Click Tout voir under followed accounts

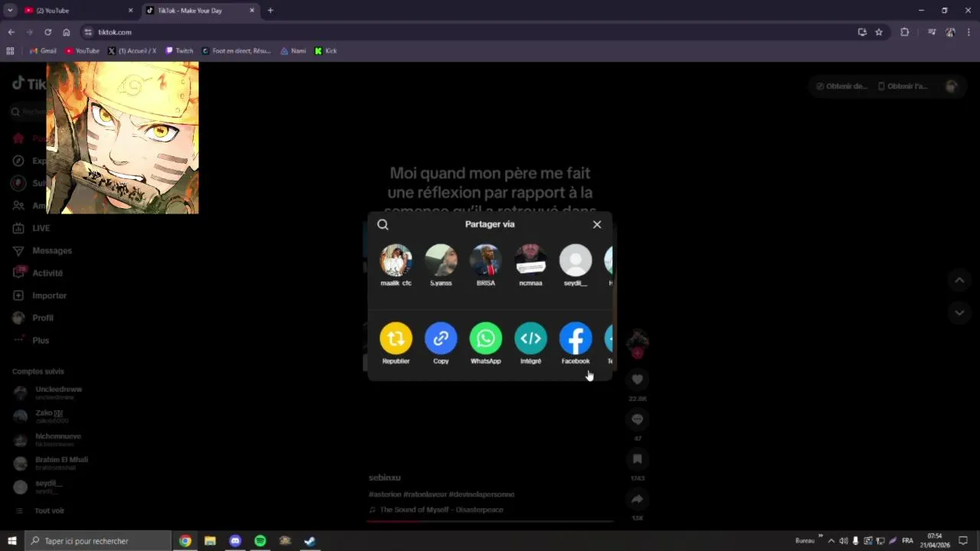(x=49, y=510)
